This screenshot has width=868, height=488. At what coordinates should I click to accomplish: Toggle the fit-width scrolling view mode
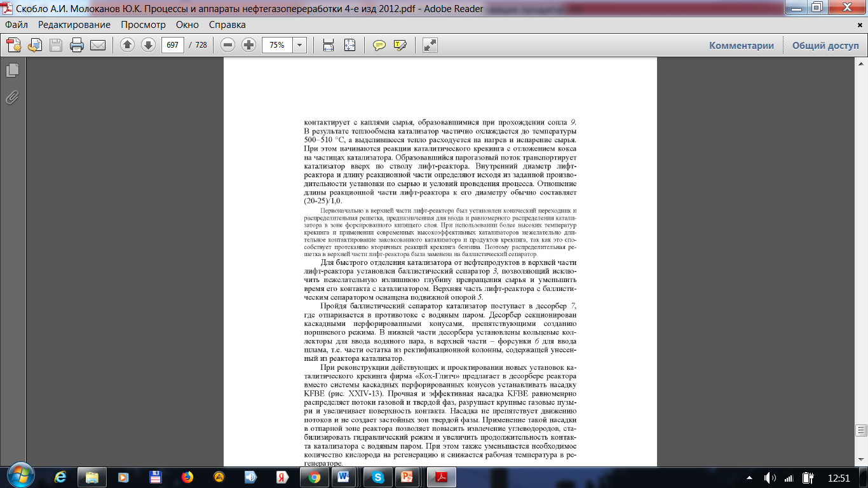pos(329,45)
